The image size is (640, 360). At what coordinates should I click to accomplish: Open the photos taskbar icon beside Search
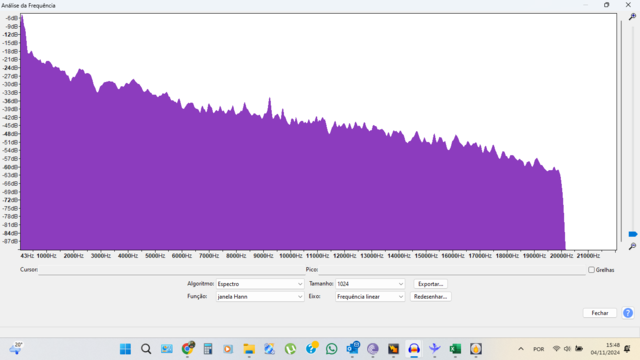pos(167,349)
